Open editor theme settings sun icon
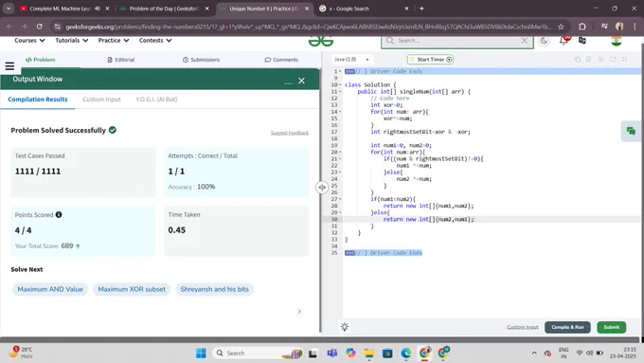Image resolution: width=644 pixels, height=363 pixels. [x=345, y=327]
